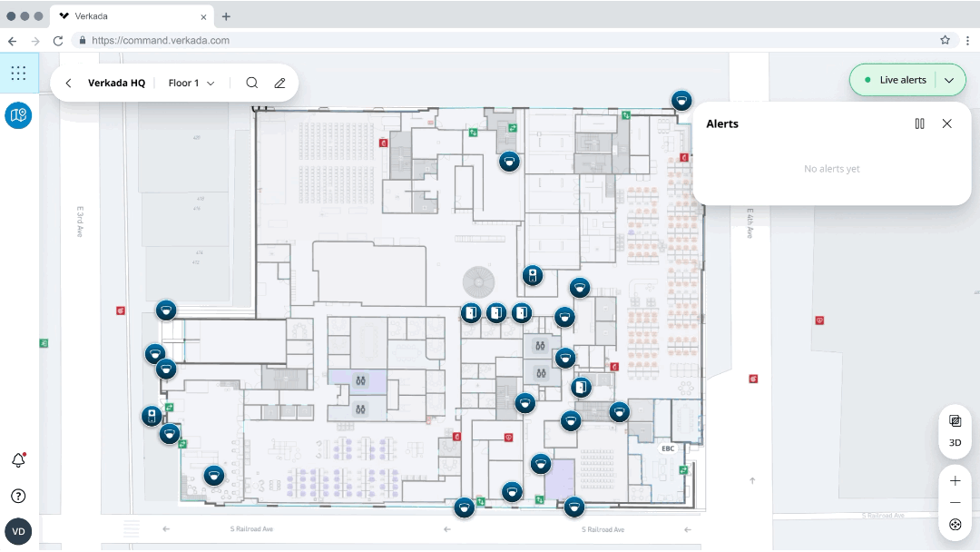Go back with the chevron beside Verkada HQ
The image size is (980, 552).
tap(68, 84)
